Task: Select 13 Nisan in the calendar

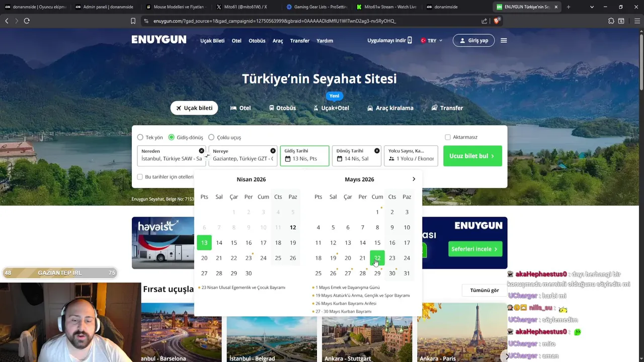Action: point(204,242)
